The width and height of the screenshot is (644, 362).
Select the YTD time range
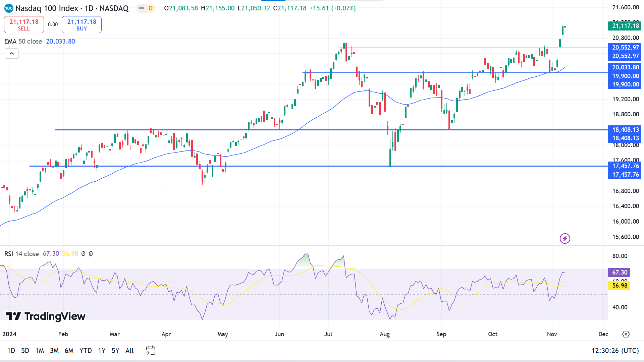(x=86, y=350)
